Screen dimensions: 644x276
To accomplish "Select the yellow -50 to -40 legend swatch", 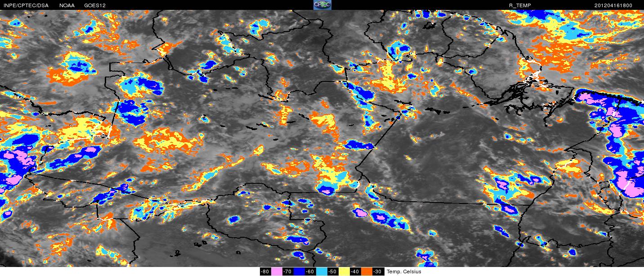I will tap(344, 271).
